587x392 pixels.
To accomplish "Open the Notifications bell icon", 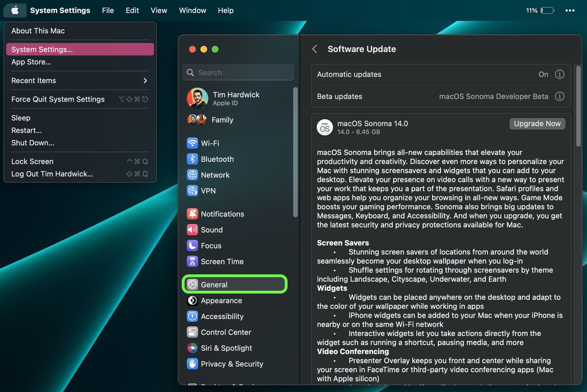I will point(192,214).
